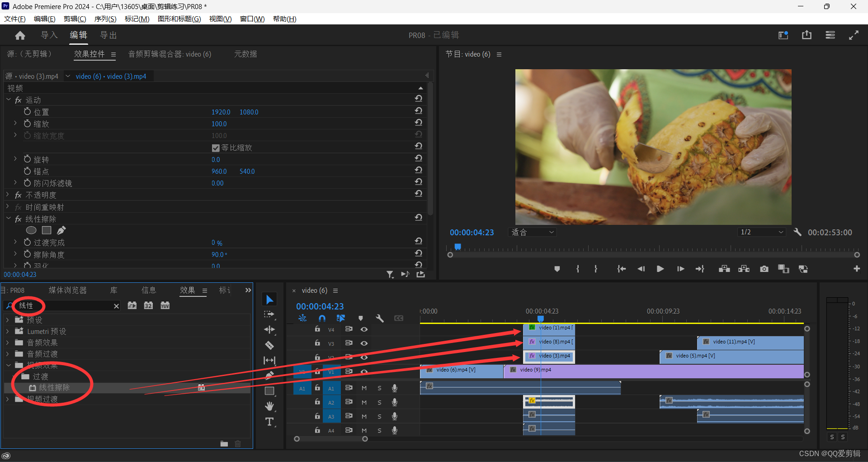Screen dimensions: 868x462
Task: Step back one frame
Action: tap(641, 269)
